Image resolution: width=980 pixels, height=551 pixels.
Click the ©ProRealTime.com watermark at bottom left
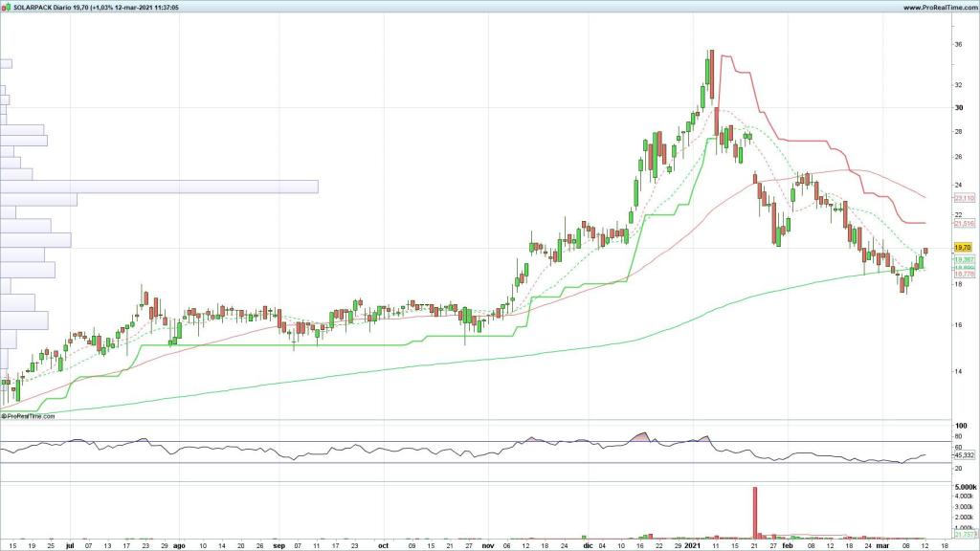point(28,416)
